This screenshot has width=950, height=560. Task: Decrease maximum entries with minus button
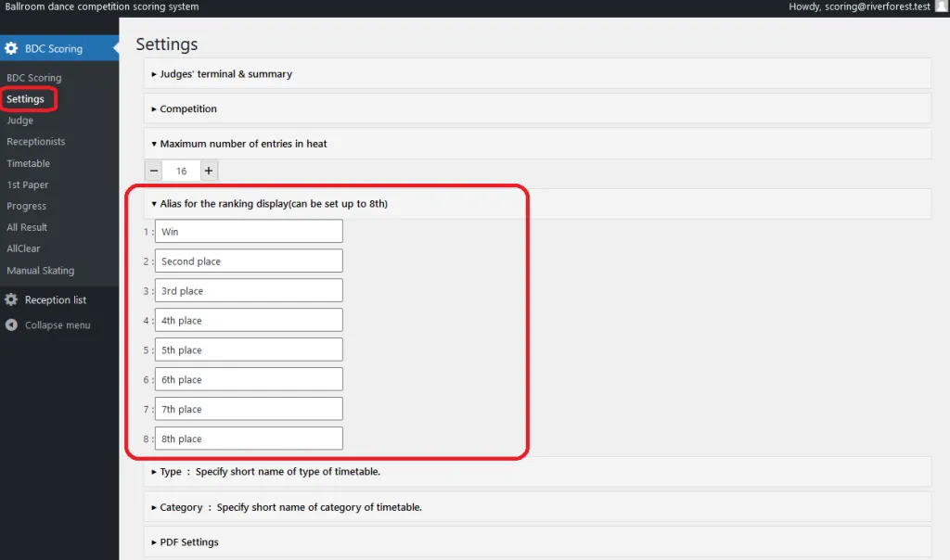click(x=154, y=171)
